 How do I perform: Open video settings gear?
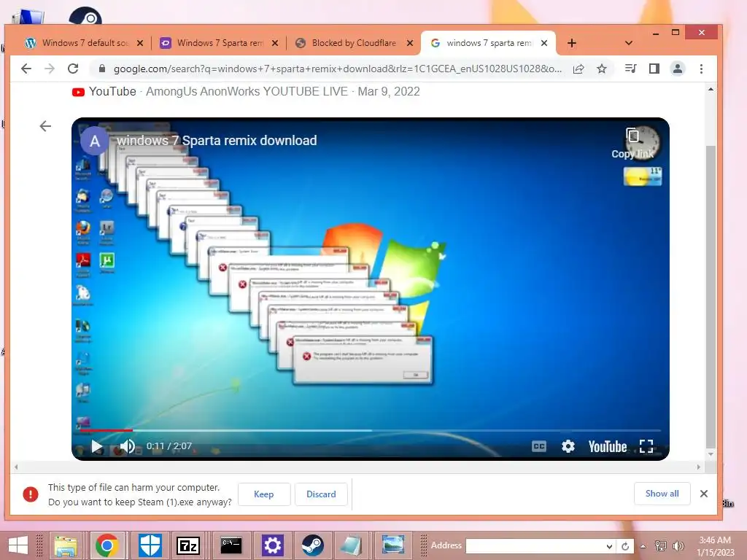pyautogui.click(x=568, y=446)
